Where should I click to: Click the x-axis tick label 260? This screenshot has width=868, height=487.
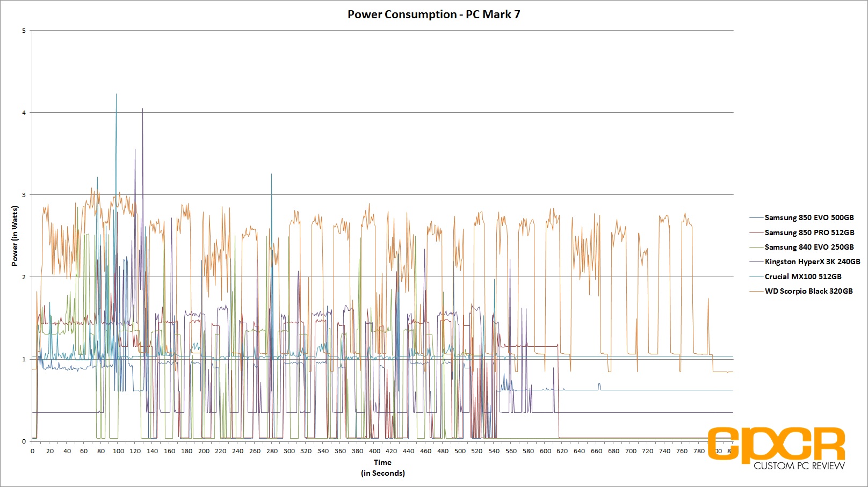pyautogui.click(x=255, y=451)
